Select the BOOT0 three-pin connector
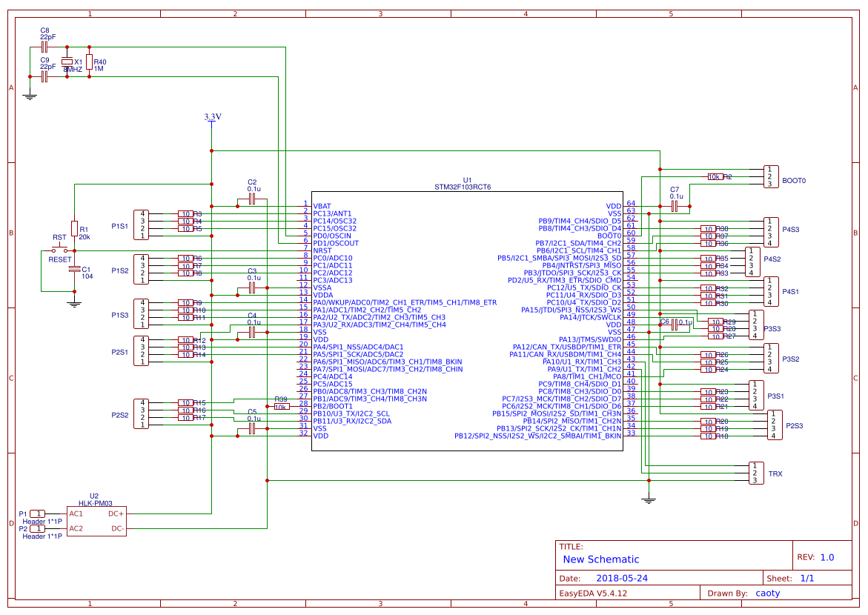 tap(771, 177)
